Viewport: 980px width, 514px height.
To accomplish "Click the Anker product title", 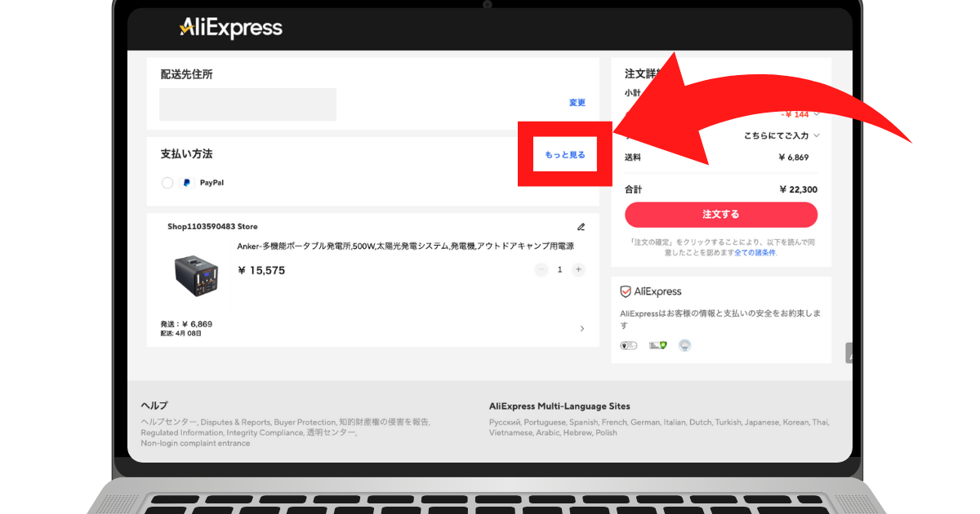I will (x=405, y=246).
